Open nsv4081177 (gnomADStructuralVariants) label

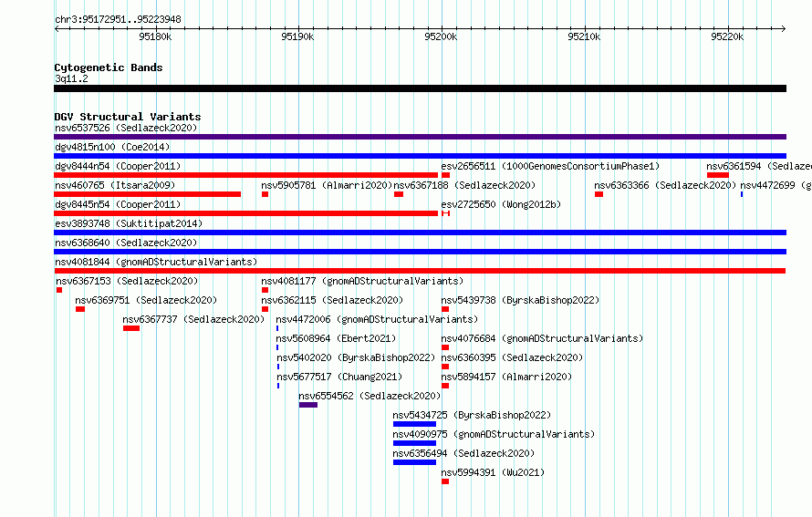[362, 281]
